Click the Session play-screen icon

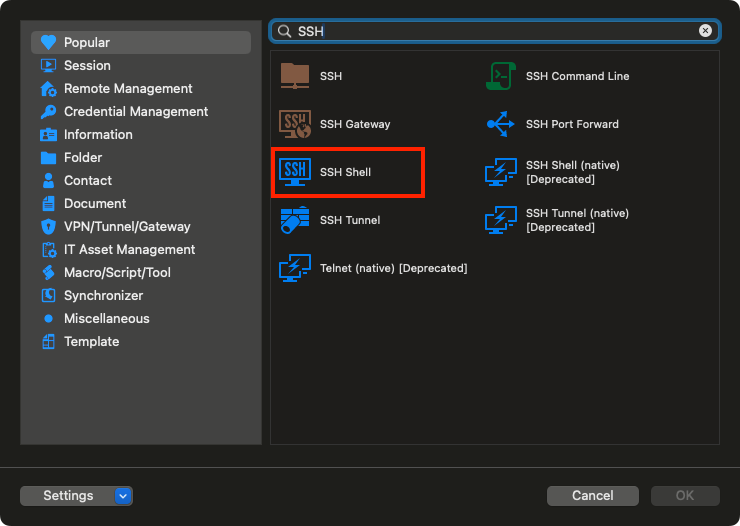pos(48,66)
